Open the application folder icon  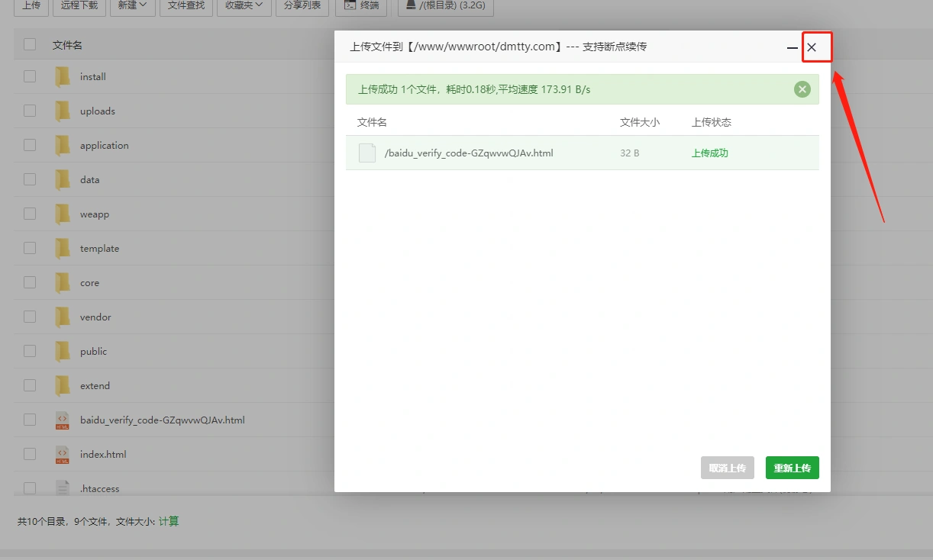[63, 146]
